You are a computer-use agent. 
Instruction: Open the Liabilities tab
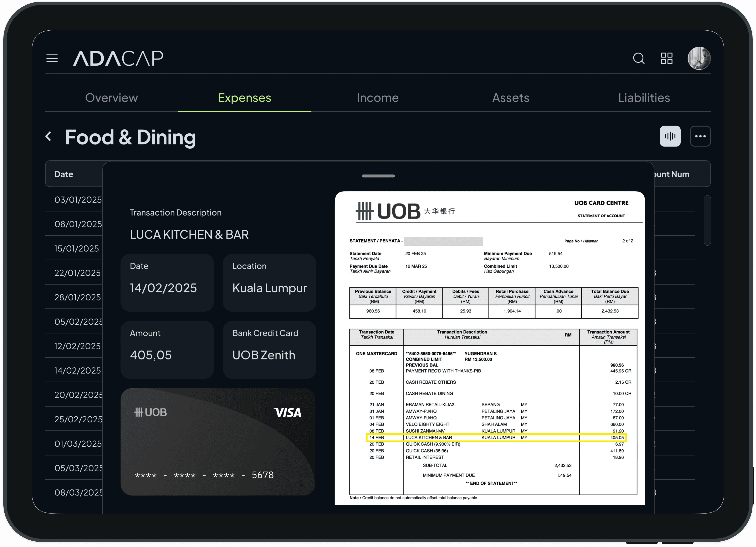click(644, 98)
